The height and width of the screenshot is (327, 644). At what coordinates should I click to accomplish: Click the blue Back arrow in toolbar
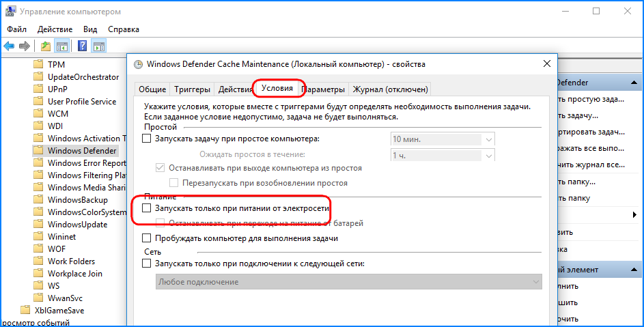9,46
